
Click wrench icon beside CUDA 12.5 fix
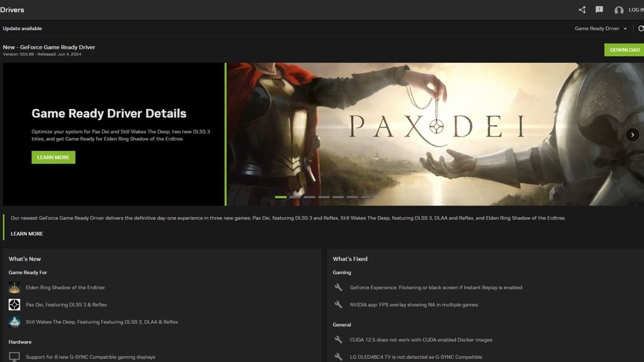338,340
